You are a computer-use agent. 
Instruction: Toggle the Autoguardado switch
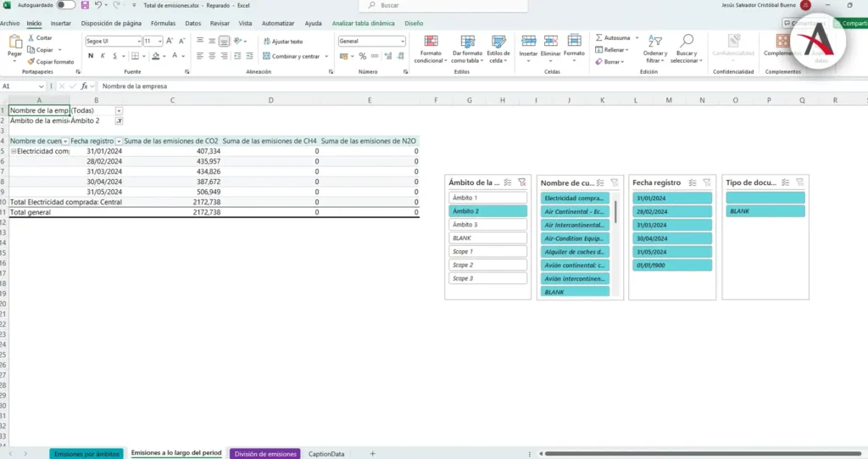(65, 5)
